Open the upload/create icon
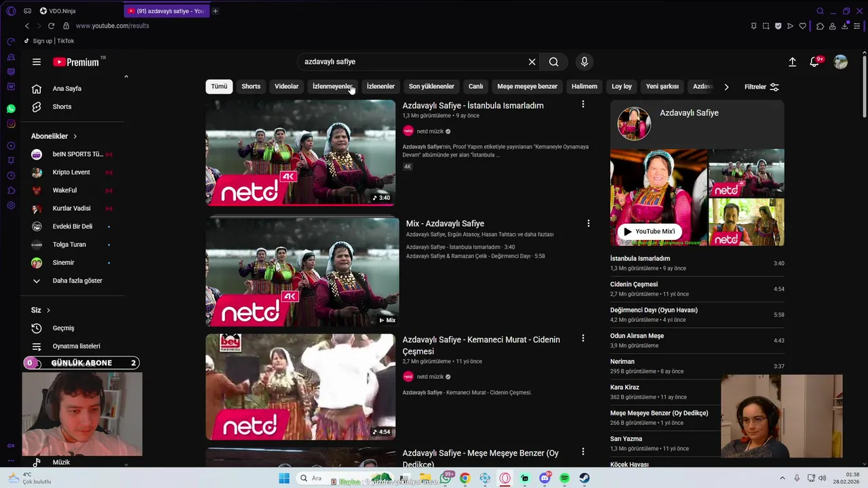Screen dimensions: 868x488 (x=792, y=62)
